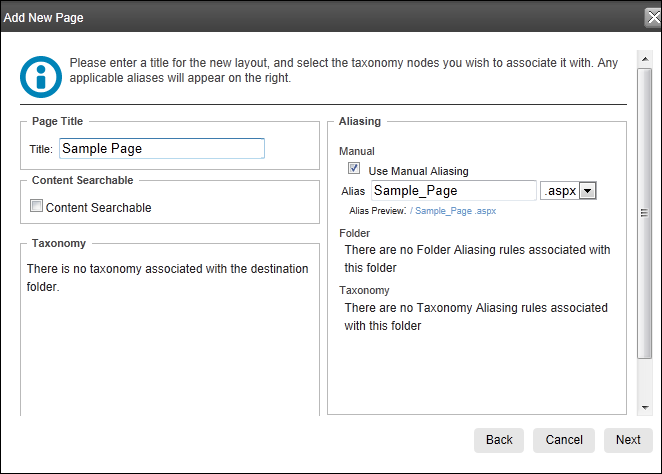This screenshot has height=474, width=662.
Task: Cancel adding the new page
Action: 564,440
